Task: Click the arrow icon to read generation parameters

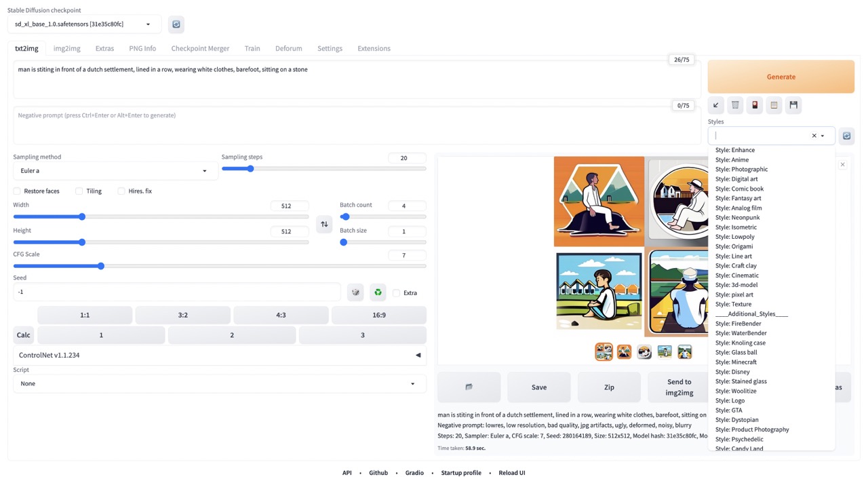Action: tap(716, 105)
